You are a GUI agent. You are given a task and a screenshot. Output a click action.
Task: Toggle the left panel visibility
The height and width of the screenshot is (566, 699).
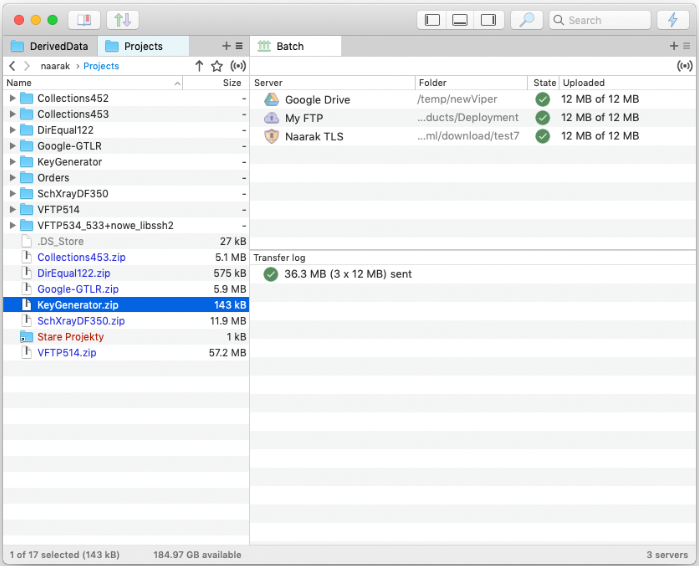432,20
